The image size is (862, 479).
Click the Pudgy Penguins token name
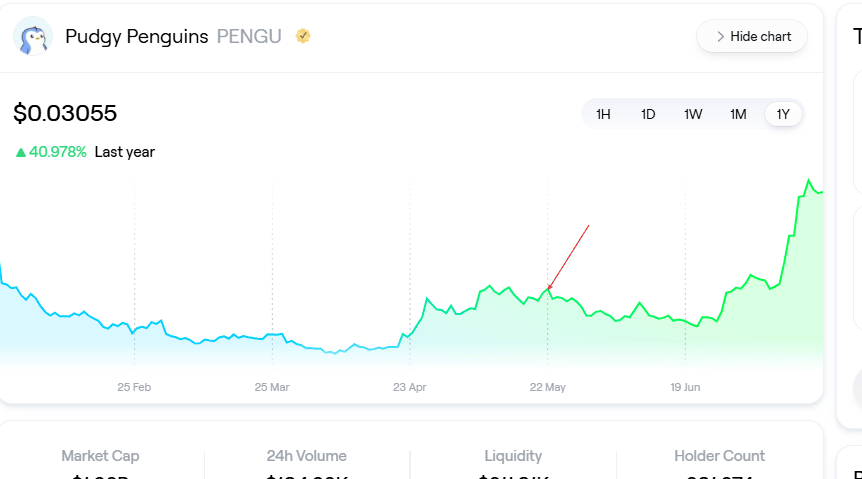click(x=137, y=37)
